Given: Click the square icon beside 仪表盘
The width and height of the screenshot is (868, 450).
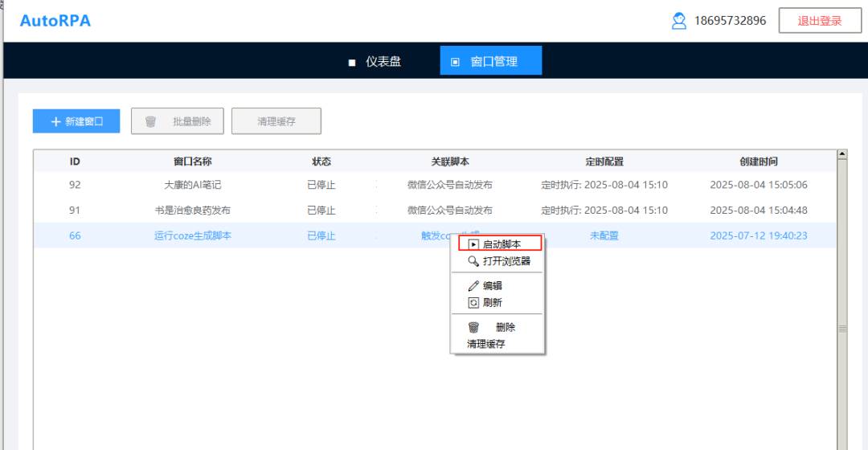Looking at the screenshot, I should click(x=351, y=63).
